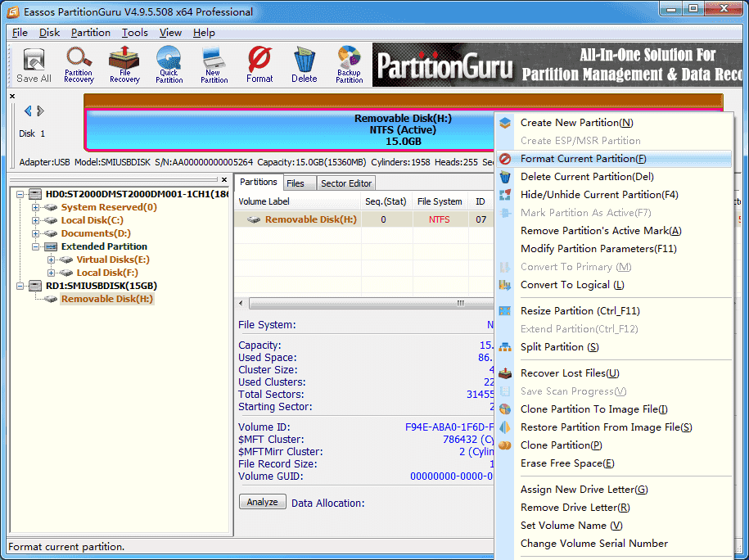The image size is (749, 560).
Task: Start Quick Partition from the toolbar
Action: (x=169, y=65)
